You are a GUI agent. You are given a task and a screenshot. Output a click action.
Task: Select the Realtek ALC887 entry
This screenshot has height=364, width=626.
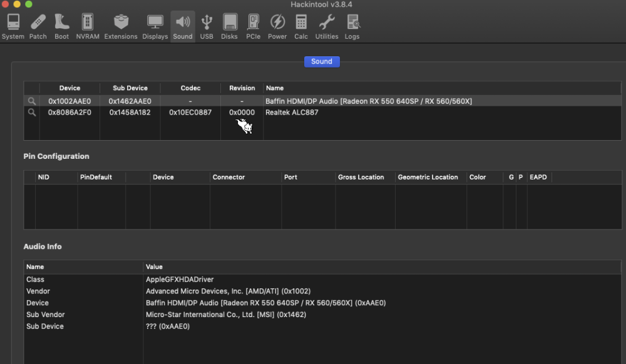point(292,113)
